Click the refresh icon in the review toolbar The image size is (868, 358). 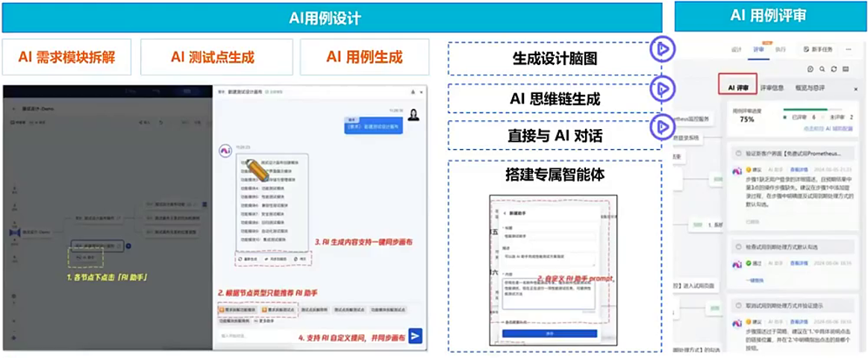833,69
